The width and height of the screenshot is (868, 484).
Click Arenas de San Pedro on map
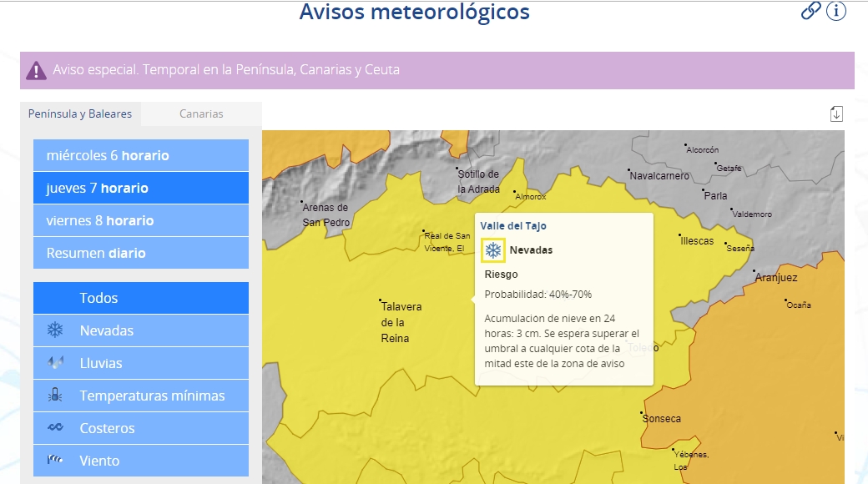tap(325, 214)
